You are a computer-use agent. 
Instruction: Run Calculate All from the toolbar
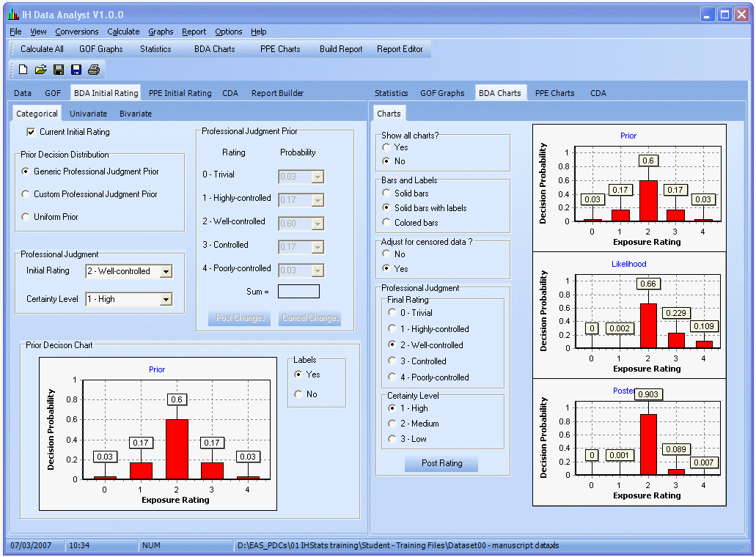pyautogui.click(x=41, y=48)
